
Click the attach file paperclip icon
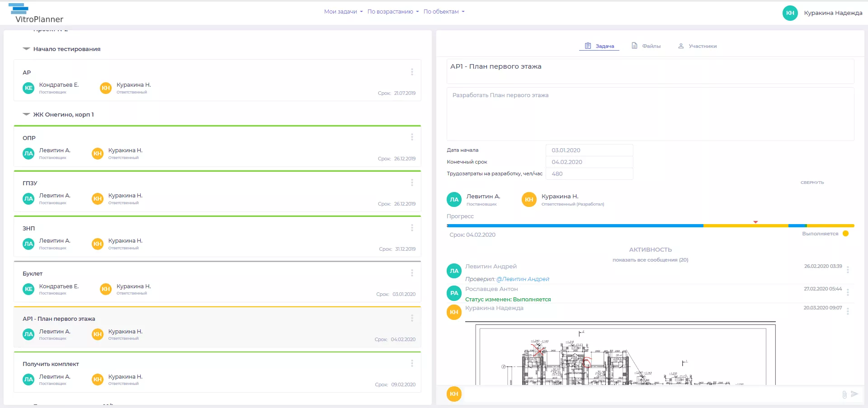[844, 394]
